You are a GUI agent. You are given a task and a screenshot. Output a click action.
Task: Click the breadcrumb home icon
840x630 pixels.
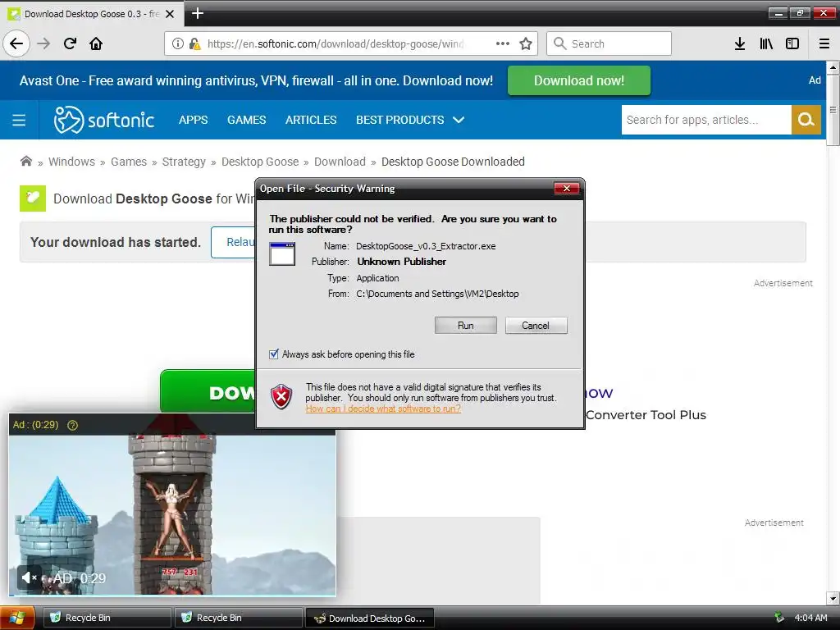coord(25,162)
